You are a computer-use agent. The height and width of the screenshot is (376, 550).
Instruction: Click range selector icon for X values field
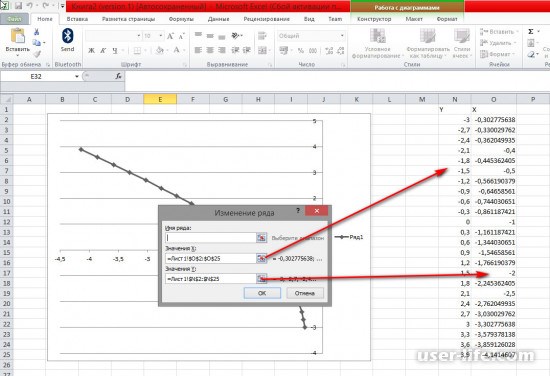[x=261, y=258]
